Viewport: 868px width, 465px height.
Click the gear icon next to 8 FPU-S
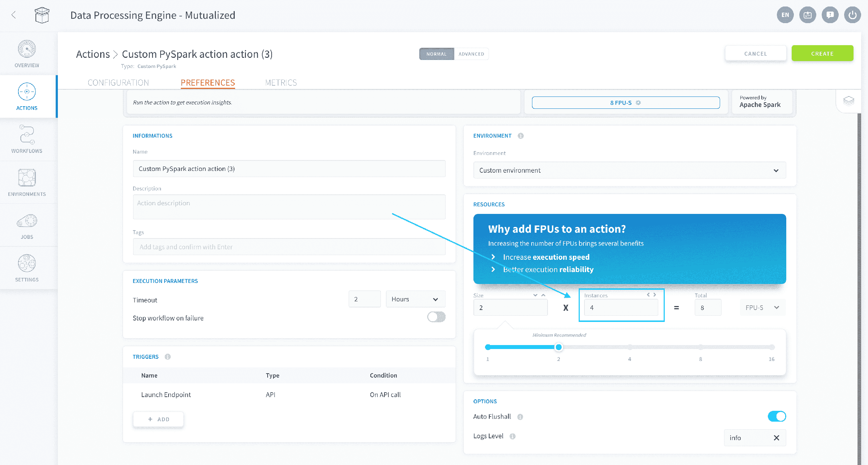[x=638, y=103]
